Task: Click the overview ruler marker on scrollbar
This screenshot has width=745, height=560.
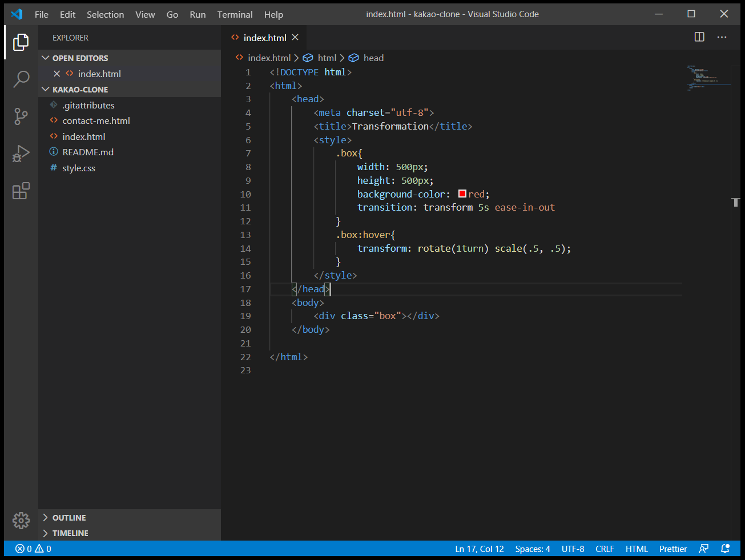Action: (x=736, y=202)
